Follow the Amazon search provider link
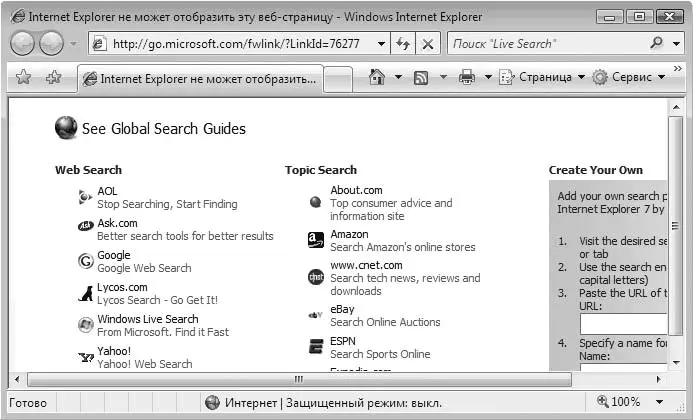The height and width of the screenshot is (420, 693). click(x=349, y=234)
